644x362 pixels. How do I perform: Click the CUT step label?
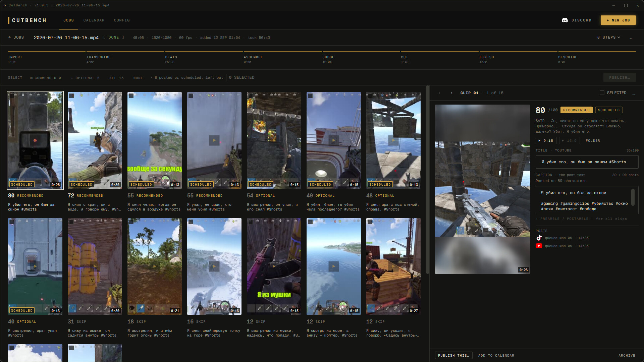[x=405, y=57]
